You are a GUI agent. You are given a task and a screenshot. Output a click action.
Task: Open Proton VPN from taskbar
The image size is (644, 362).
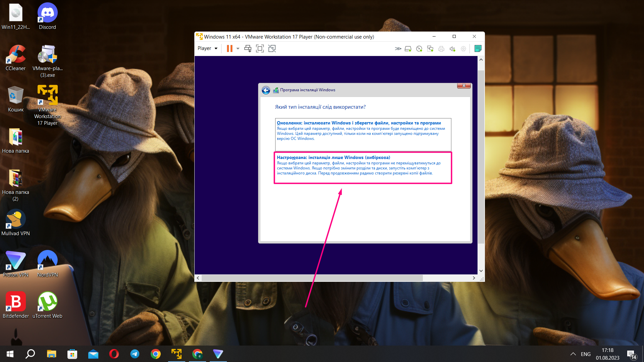pyautogui.click(x=218, y=354)
